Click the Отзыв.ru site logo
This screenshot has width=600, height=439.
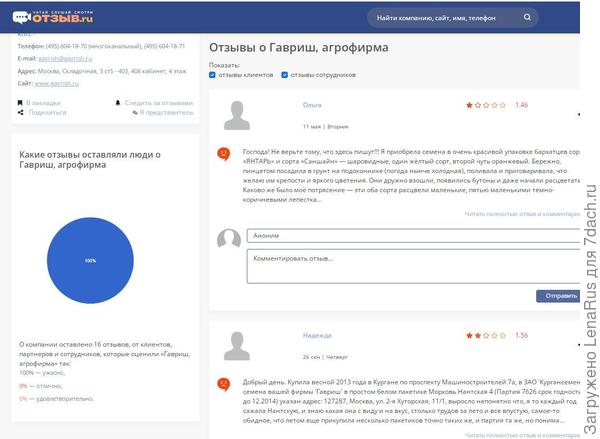53,17
